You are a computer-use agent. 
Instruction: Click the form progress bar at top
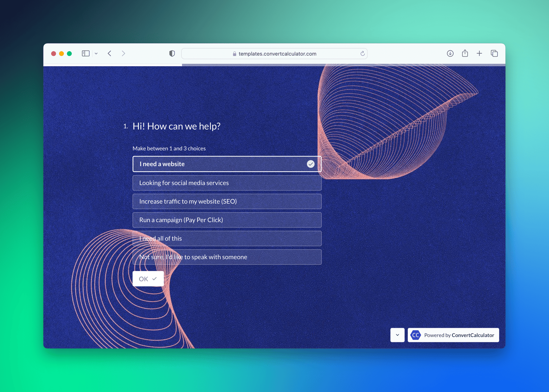point(274,65)
